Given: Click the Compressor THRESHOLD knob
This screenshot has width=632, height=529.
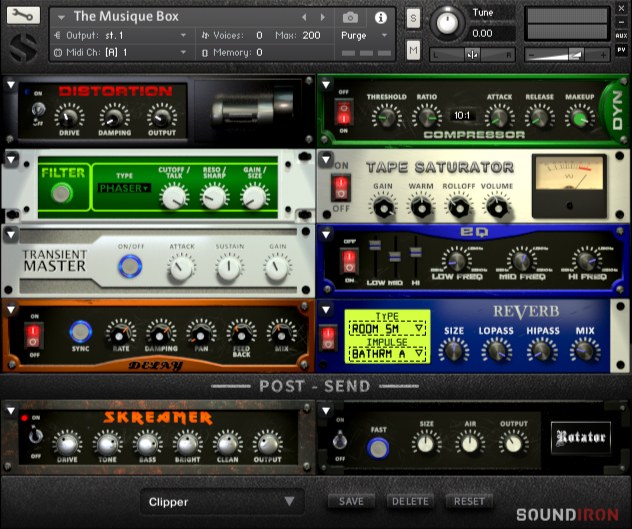Looking at the screenshot, I should [386, 118].
